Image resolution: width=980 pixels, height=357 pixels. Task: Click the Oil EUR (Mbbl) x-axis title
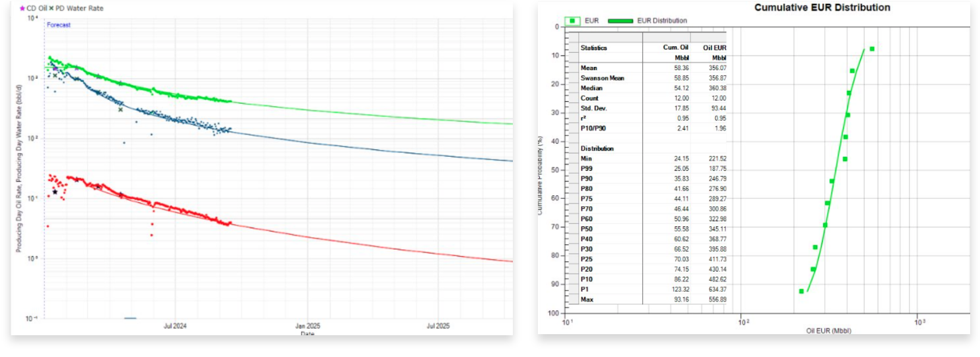[x=829, y=331]
